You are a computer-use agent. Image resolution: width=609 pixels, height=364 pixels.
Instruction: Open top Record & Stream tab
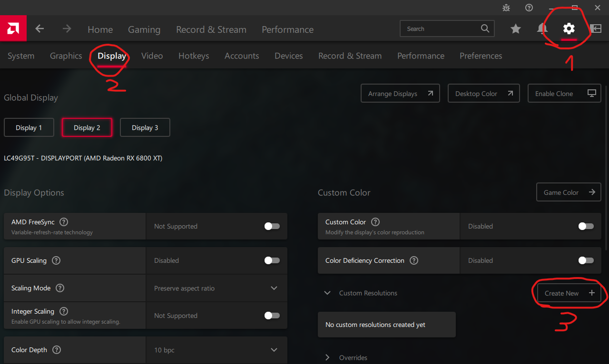pyautogui.click(x=211, y=29)
